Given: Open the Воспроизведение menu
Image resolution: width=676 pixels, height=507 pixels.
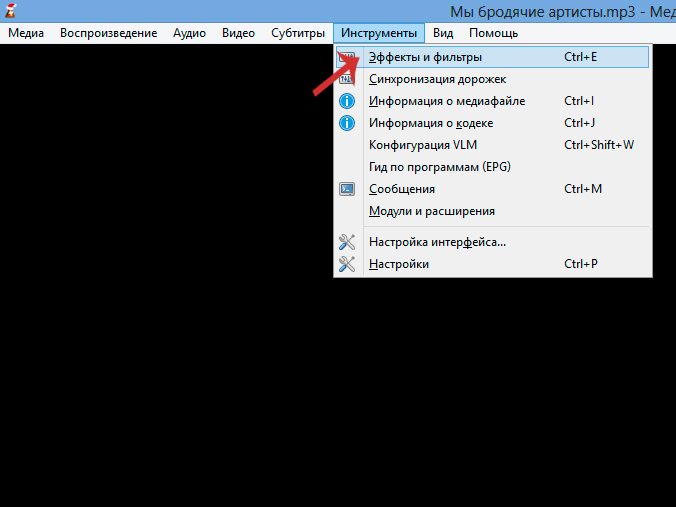Looking at the screenshot, I should click(x=108, y=33).
